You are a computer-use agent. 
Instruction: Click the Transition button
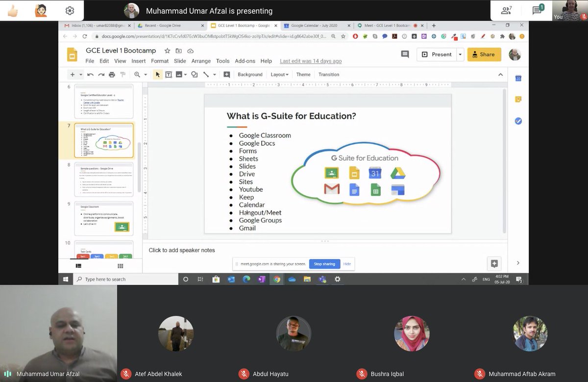coord(329,75)
